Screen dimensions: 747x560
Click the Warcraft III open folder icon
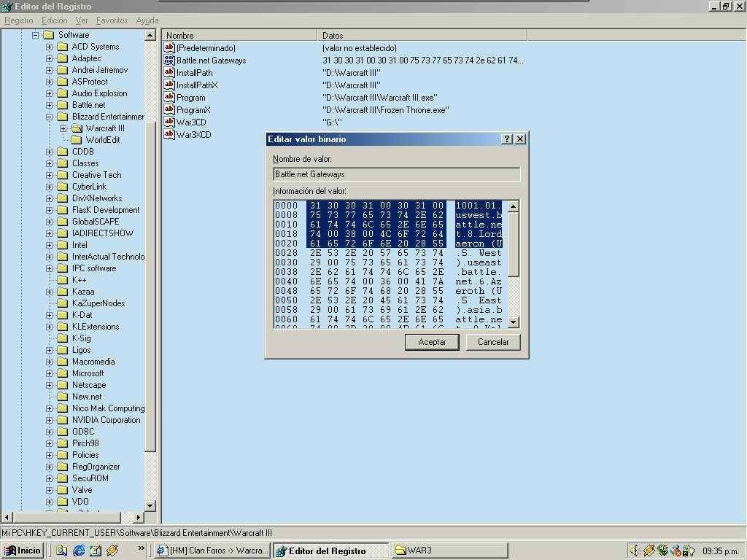[77, 128]
